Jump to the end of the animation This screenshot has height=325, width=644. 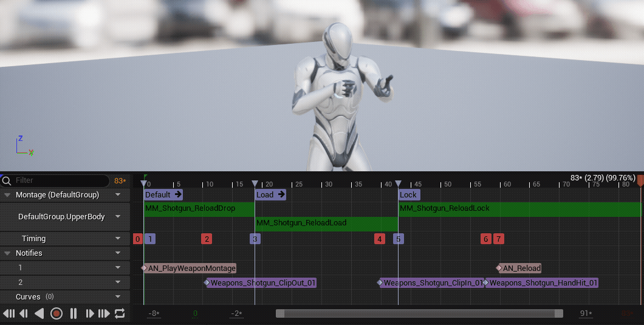click(104, 313)
